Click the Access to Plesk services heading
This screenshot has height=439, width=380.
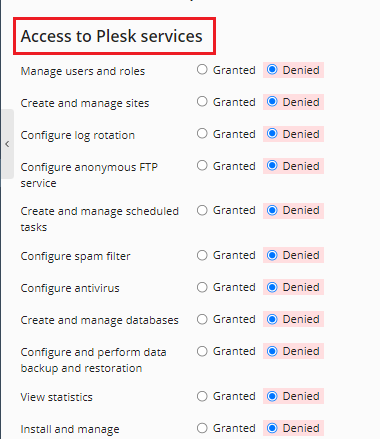(112, 36)
